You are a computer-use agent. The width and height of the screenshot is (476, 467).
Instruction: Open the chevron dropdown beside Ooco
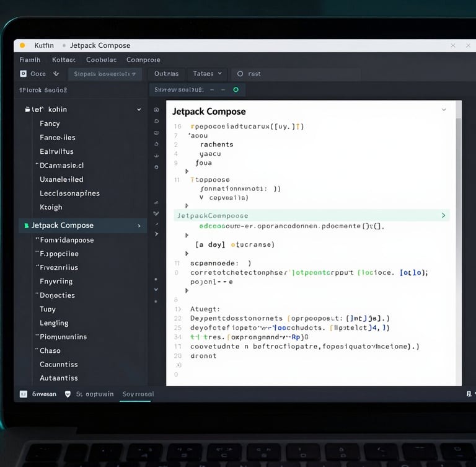click(x=56, y=74)
